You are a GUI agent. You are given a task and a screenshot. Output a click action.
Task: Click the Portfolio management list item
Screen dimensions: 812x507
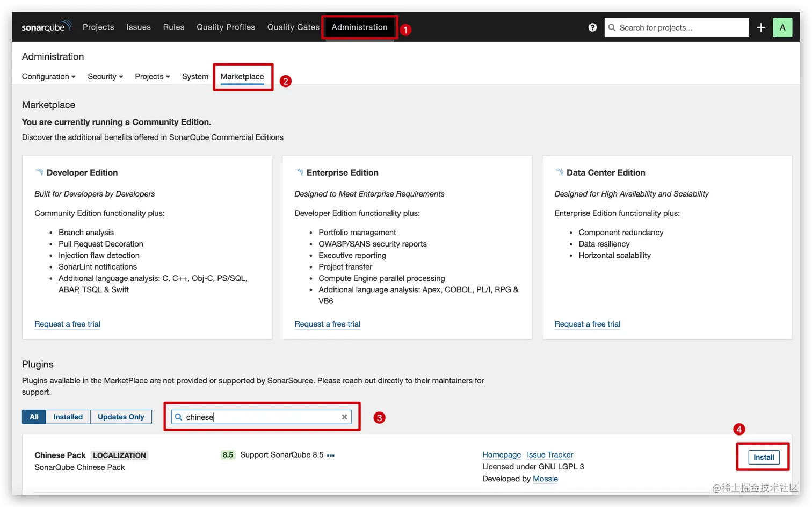[357, 233]
